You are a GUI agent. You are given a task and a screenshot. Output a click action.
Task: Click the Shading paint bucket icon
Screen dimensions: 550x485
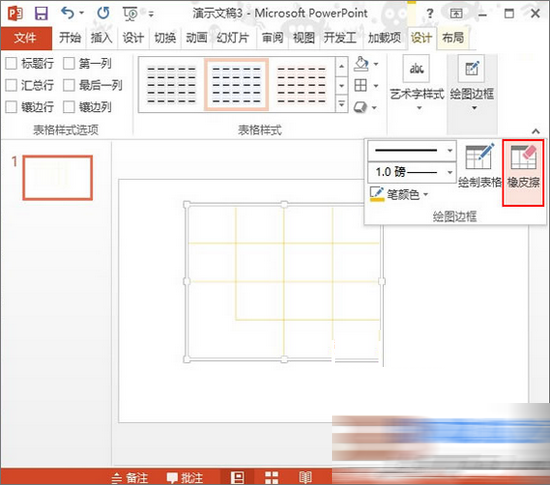click(361, 64)
